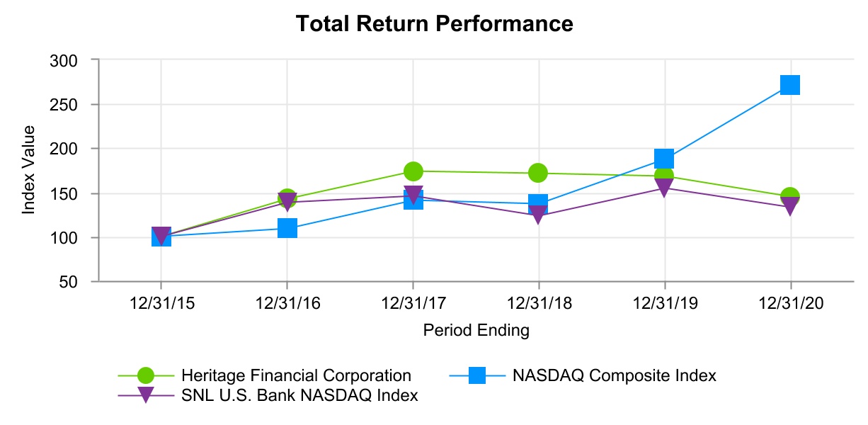Click the SNL purple triangle at 12/31/19
This screenshot has height=425, width=868.
click(664, 188)
